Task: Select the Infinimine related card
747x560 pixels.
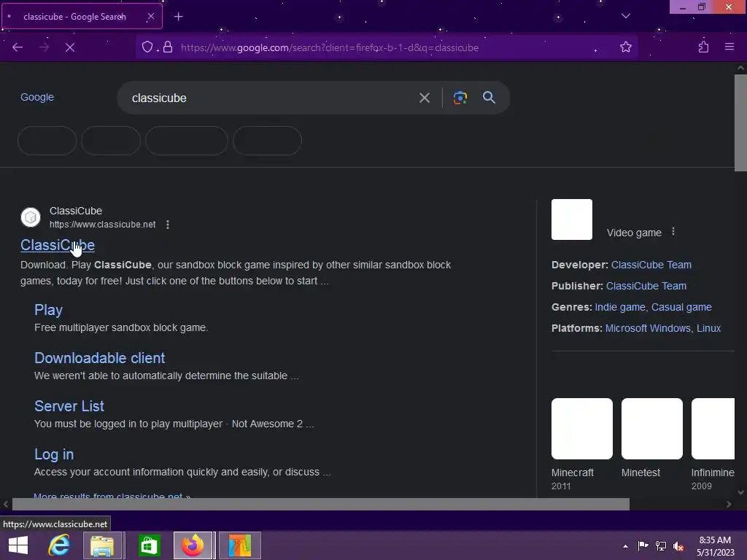Action: (x=713, y=444)
